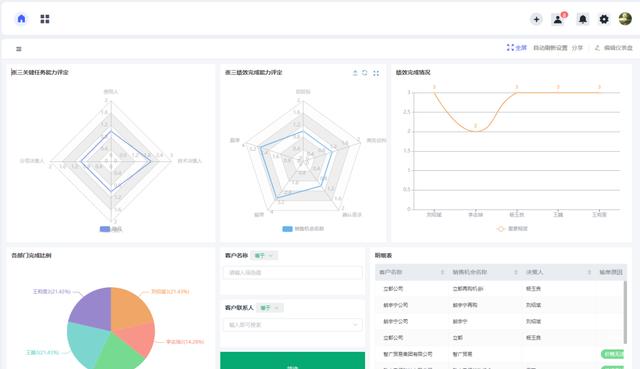This screenshot has width=640, height=369.
Task: Click the refresh icon on middle radar card
Action: pyautogui.click(x=365, y=73)
